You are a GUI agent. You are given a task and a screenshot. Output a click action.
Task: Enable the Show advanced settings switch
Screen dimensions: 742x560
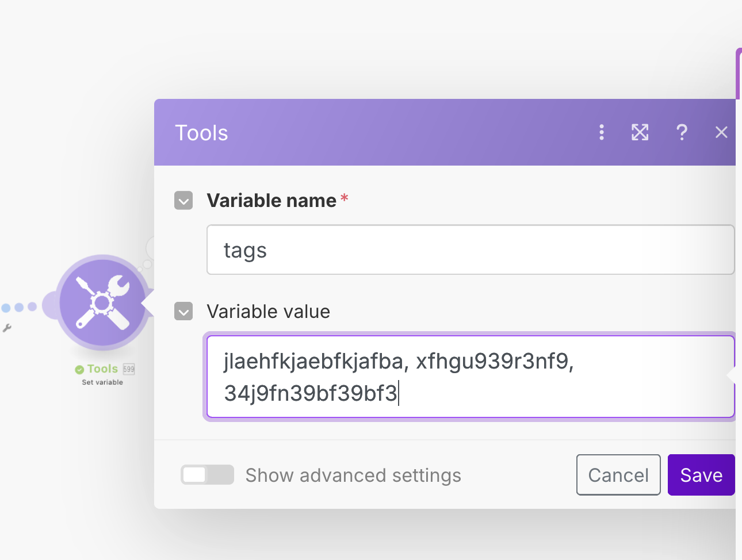pos(207,475)
